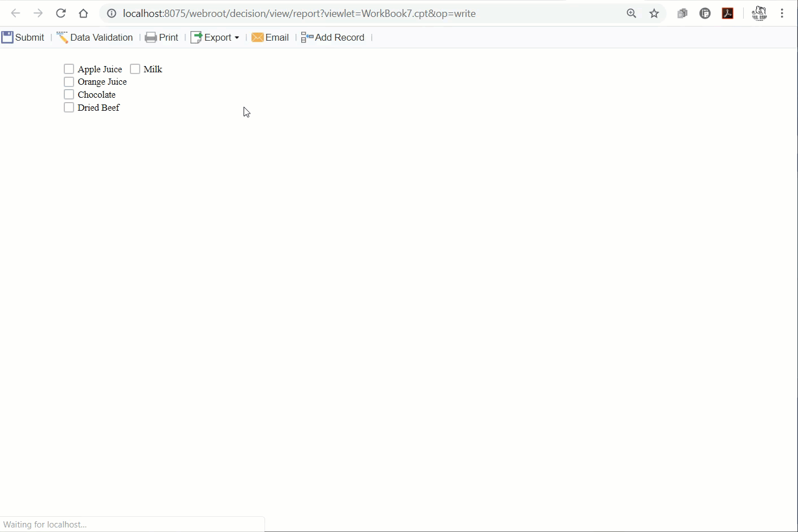Click the red PDF extension icon

pos(728,13)
